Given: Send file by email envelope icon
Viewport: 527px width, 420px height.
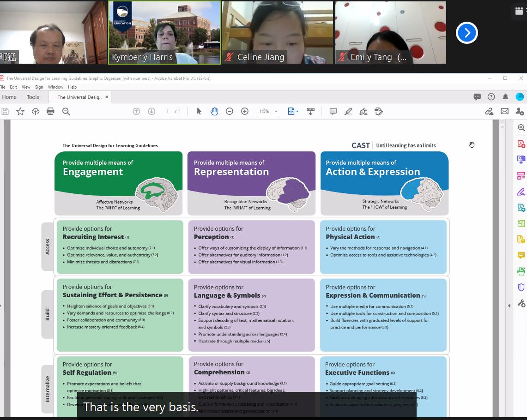Looking at the screenshot, I should [x=504, y=111].
